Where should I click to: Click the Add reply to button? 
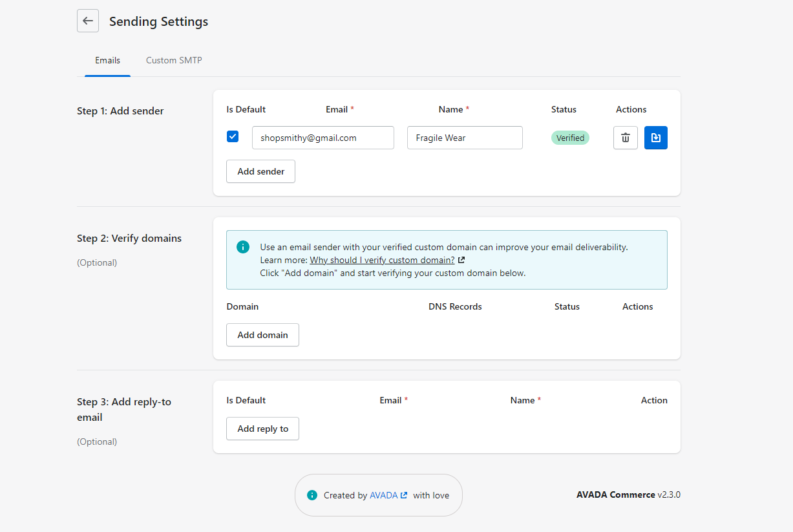pos(262,429)
